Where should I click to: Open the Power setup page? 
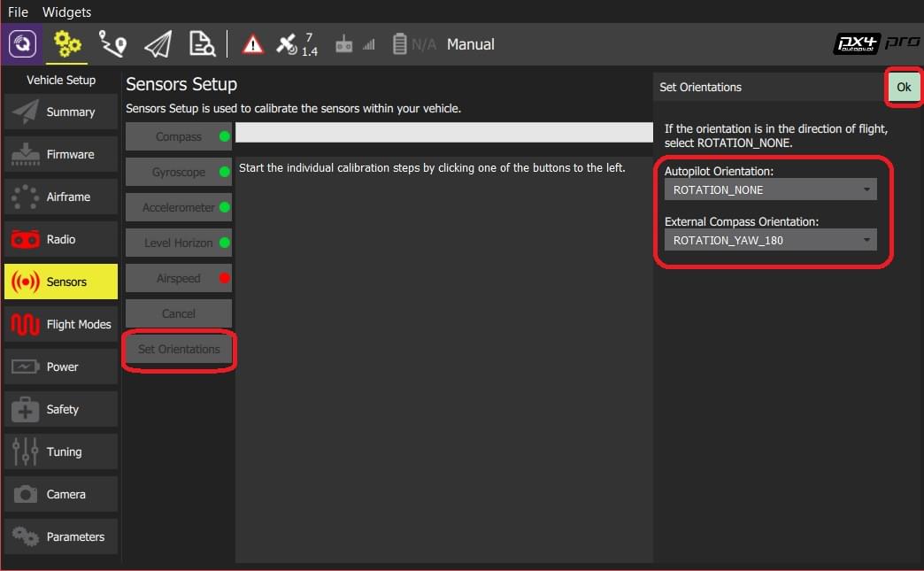click(61, 367)
